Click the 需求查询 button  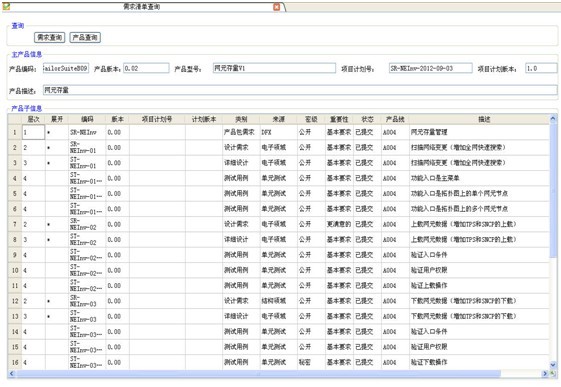[50, 37]
